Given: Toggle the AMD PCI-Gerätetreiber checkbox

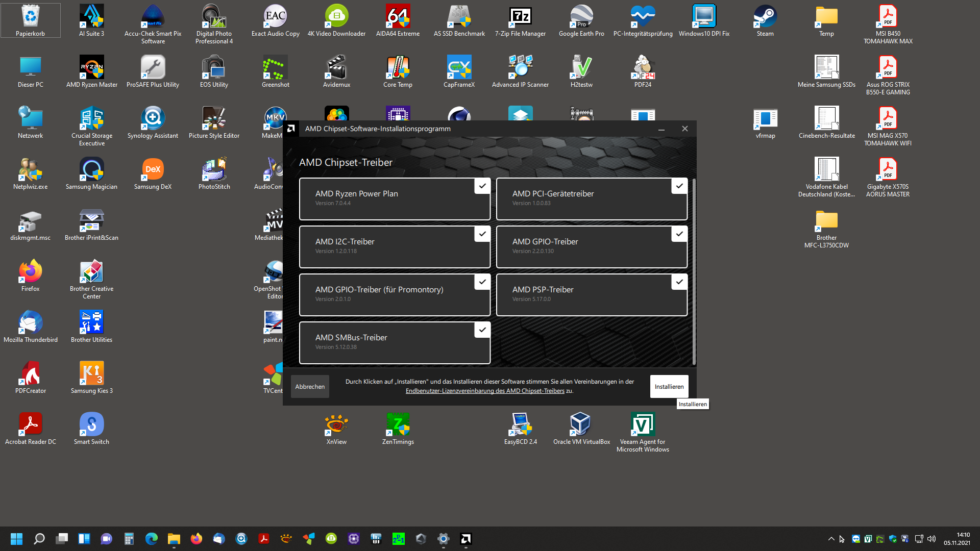Looking at the screenshot, I should (679, 186).
